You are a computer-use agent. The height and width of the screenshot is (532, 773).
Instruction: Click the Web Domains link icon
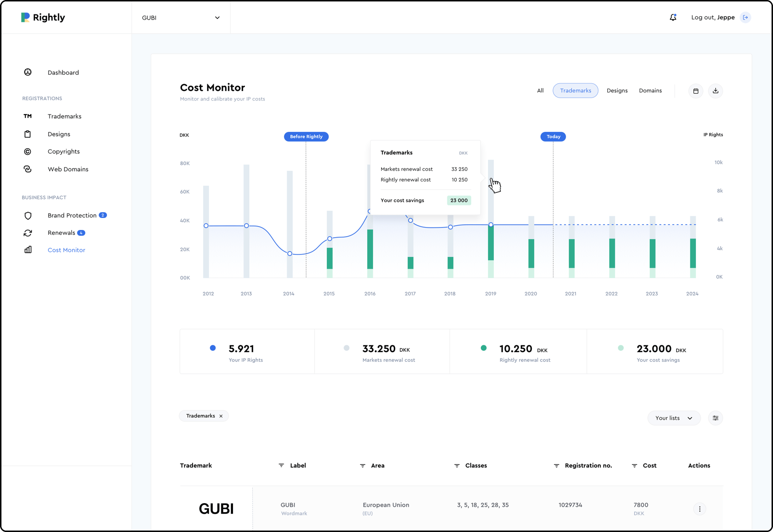tap(28, 169)
